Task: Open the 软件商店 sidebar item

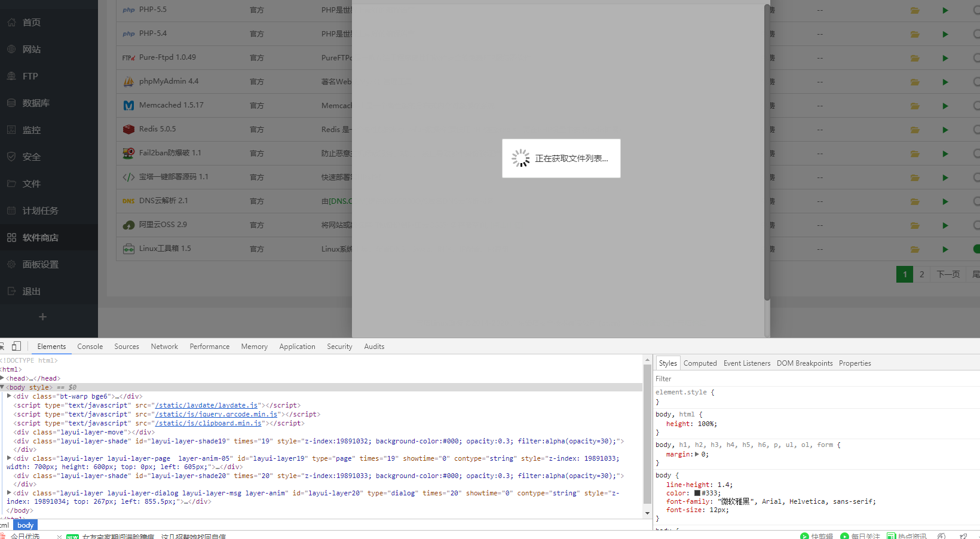Action: click(40, 237)
